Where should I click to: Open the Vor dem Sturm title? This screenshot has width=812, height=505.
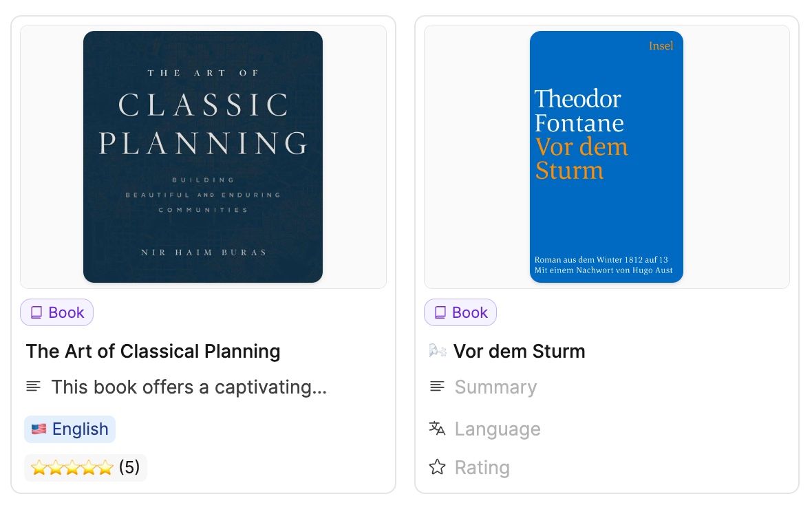tap(519, 352)
